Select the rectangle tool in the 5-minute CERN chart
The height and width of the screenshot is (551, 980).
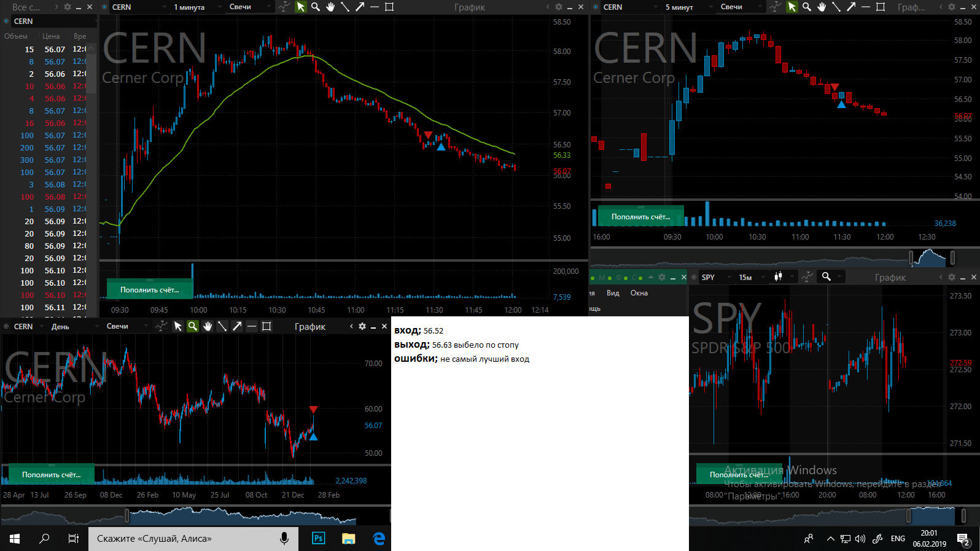[x=881, y=7]
